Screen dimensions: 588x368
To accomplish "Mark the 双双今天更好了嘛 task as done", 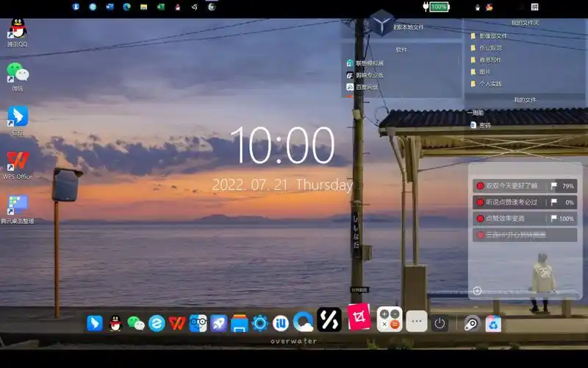I will (480, 186).
